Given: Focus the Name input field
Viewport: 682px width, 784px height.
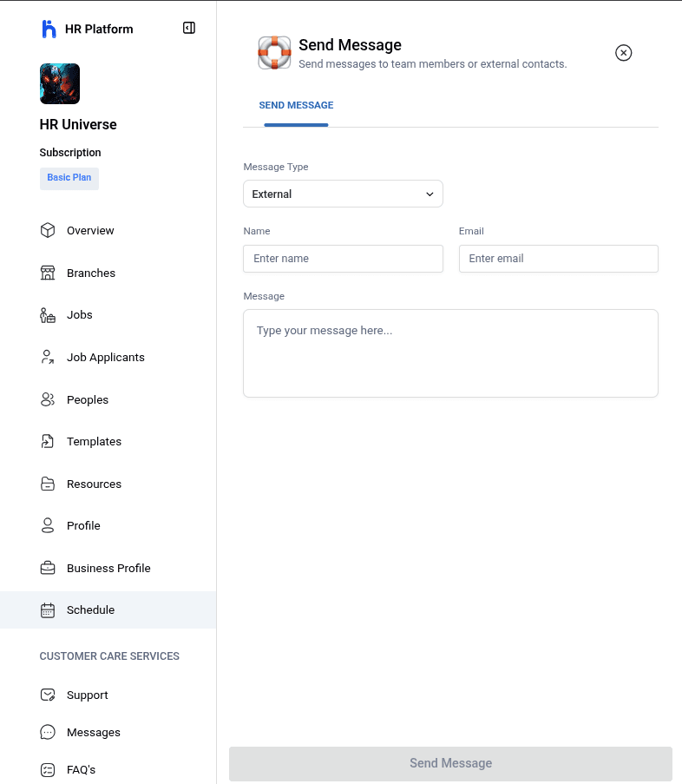Looking at the screenshot, I should (343, 259).
